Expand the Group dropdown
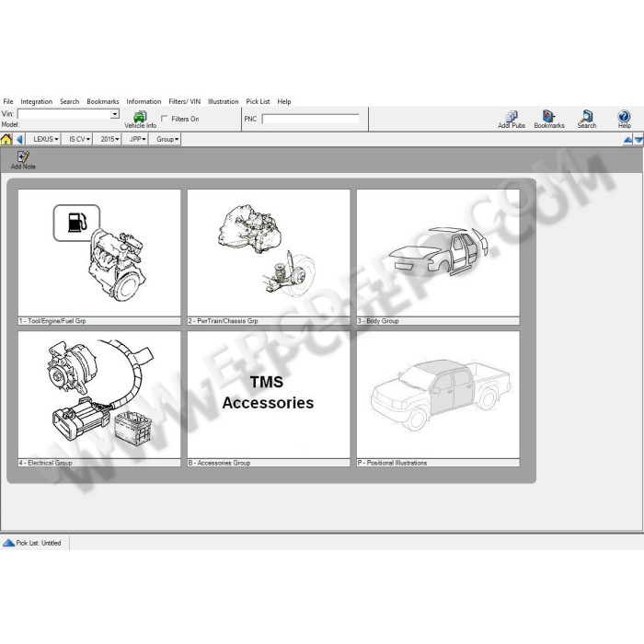Viewport: 644px width, 644px height. pos(167,139)
